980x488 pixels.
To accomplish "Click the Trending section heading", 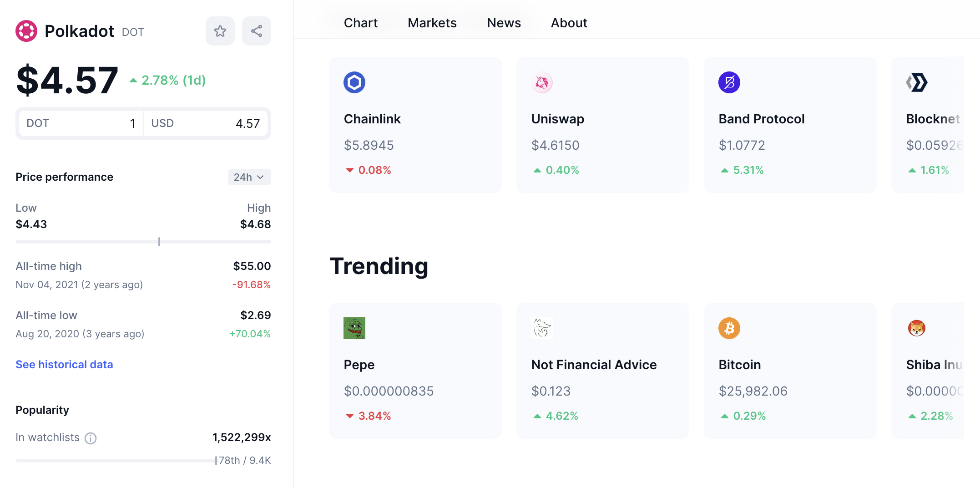I will [x=379, y=266].
